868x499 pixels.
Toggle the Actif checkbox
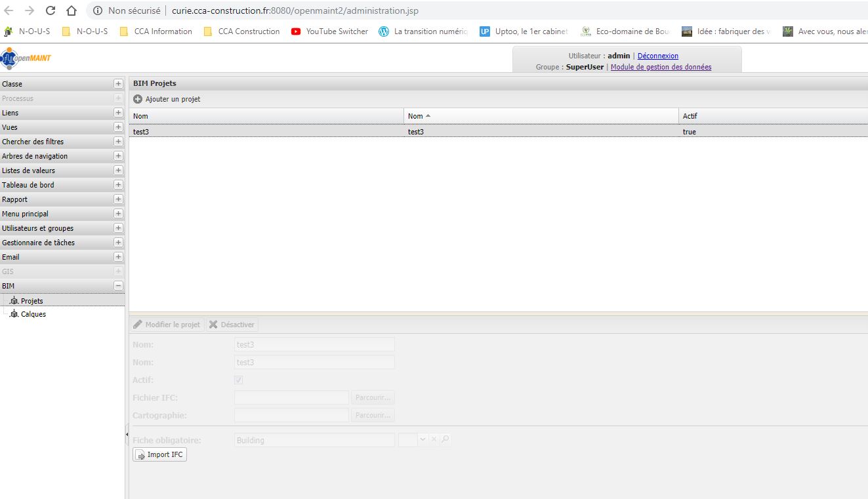point(239,380)
